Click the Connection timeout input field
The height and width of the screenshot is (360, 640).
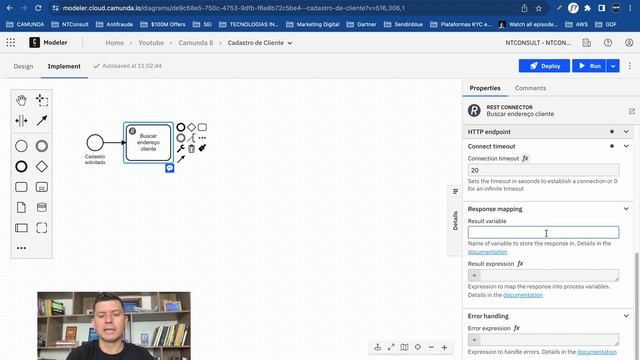tap(543, 170)
